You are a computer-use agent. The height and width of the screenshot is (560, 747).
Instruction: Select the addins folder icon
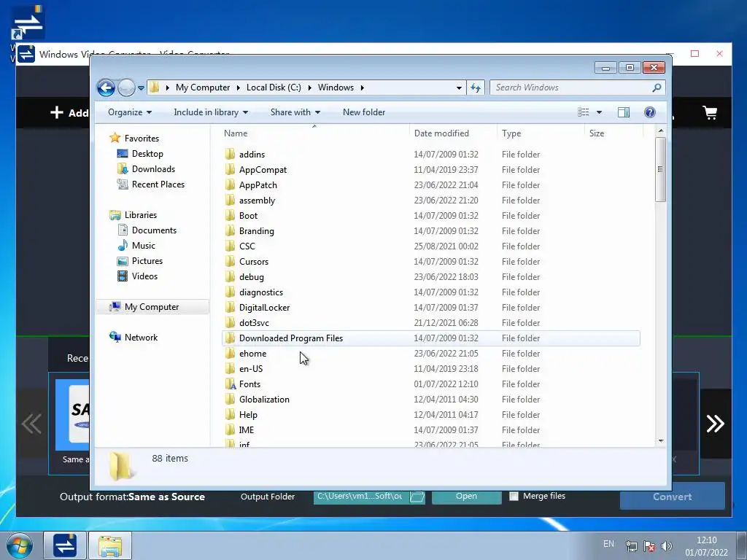[230, 155]
